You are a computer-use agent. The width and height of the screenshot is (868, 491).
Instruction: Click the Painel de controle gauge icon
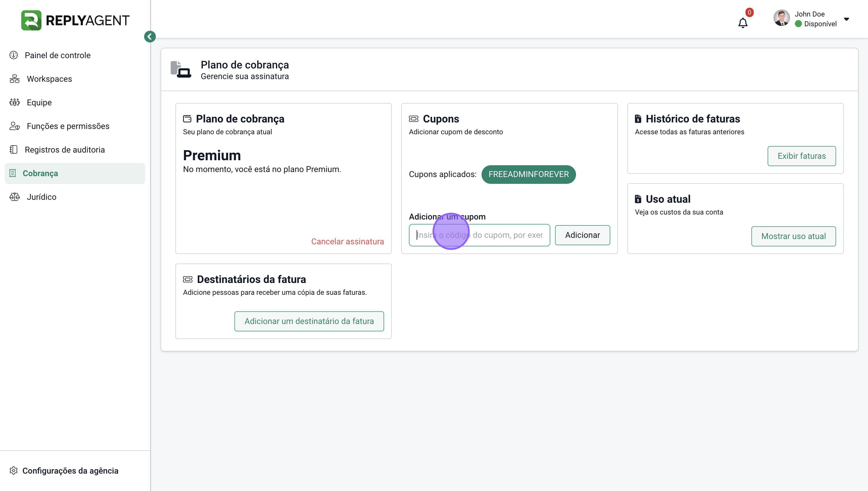(x=14, y=55)
